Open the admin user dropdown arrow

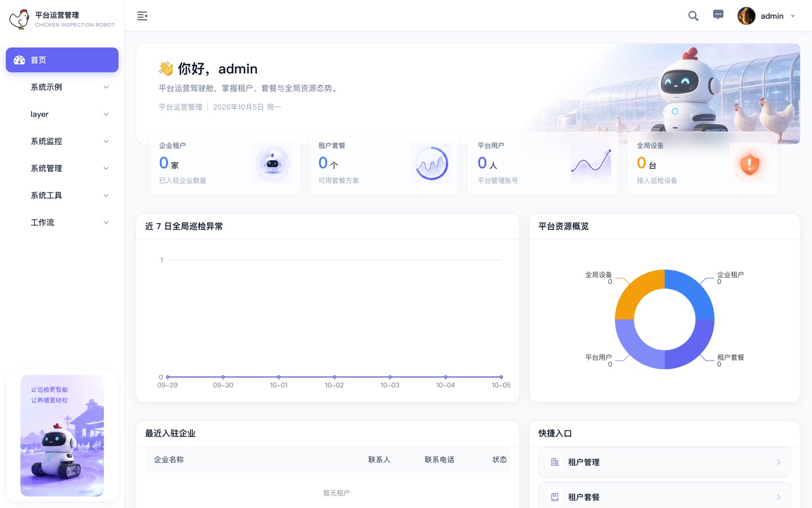click(x=793, y=16)
